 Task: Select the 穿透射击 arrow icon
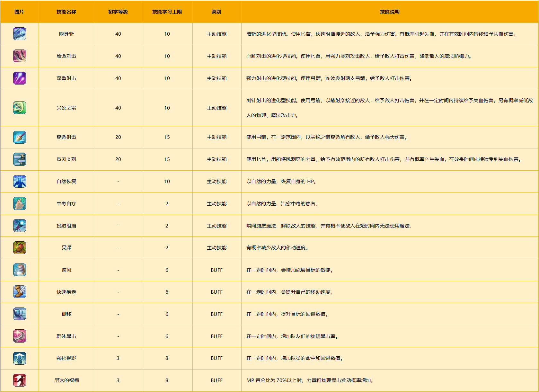tap(20, 137)
